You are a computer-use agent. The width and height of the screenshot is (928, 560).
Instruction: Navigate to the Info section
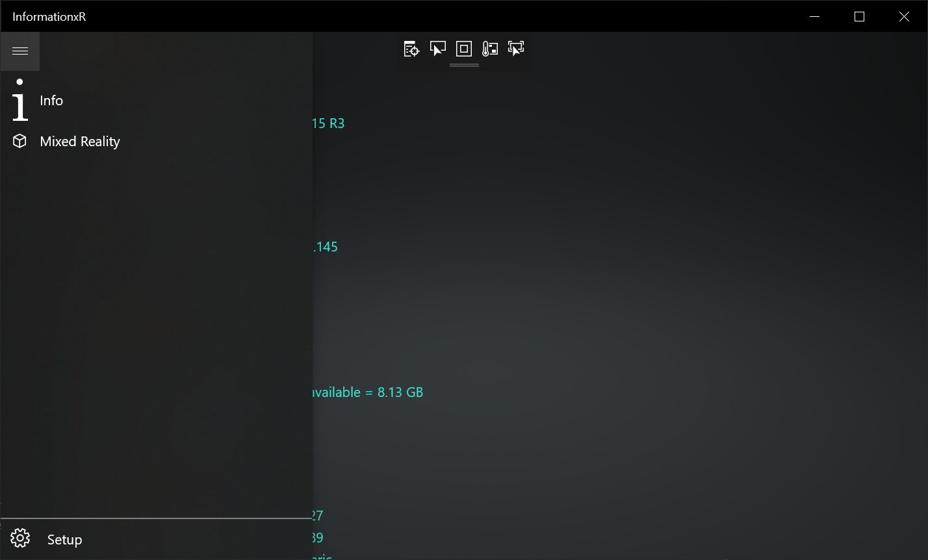pos(51,101)
